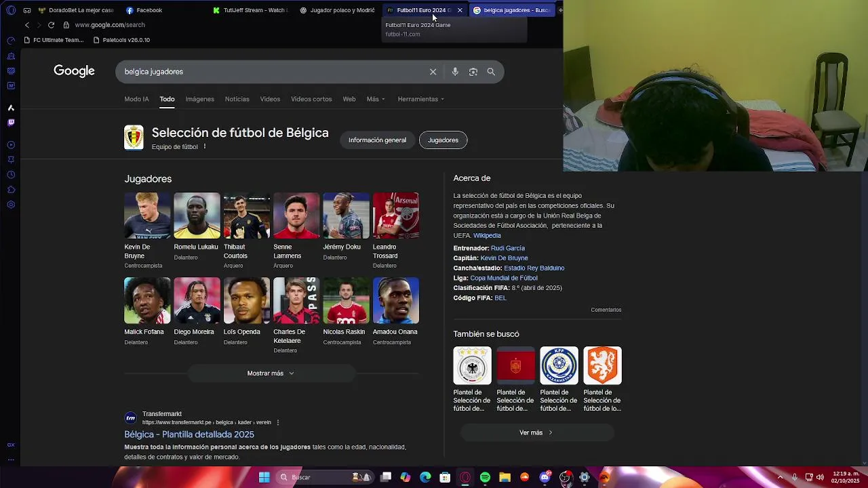The height and width of the screenshot is (488, 868).
Task: Open Microsoft Edge from the taskbar
Action: pyautogui.click(x=425, y=477)
